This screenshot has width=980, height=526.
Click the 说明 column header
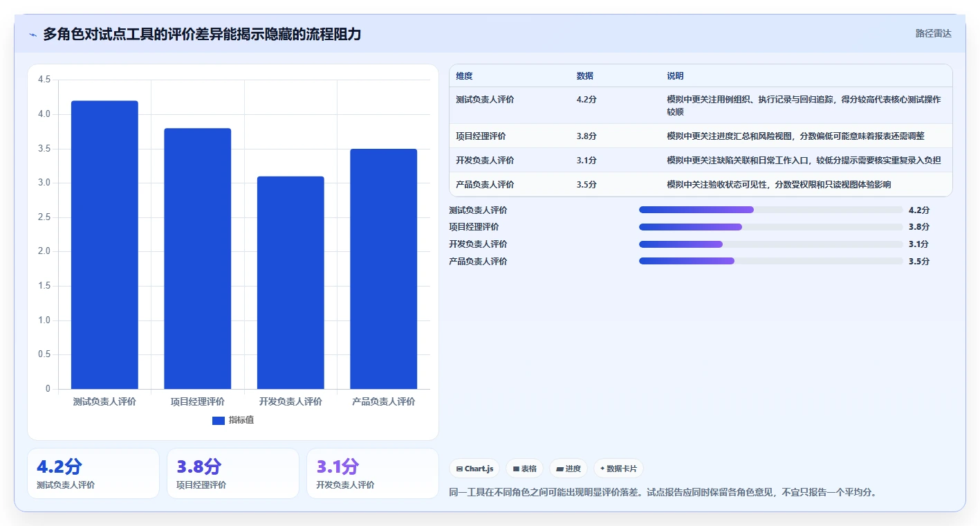point(675,76)
